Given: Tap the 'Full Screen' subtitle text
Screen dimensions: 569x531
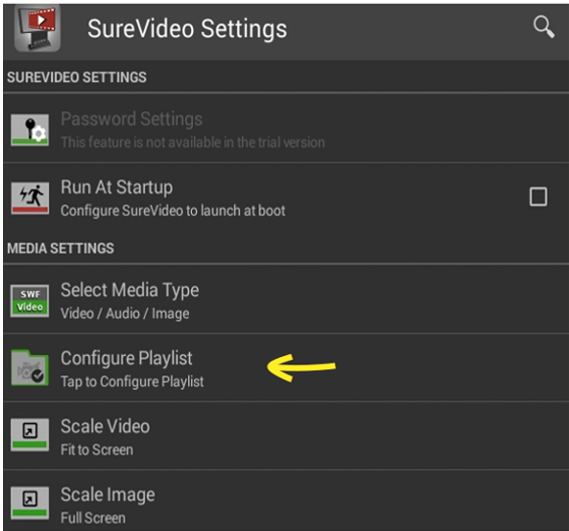Looking at the screenshot, I should coord(93,518).
